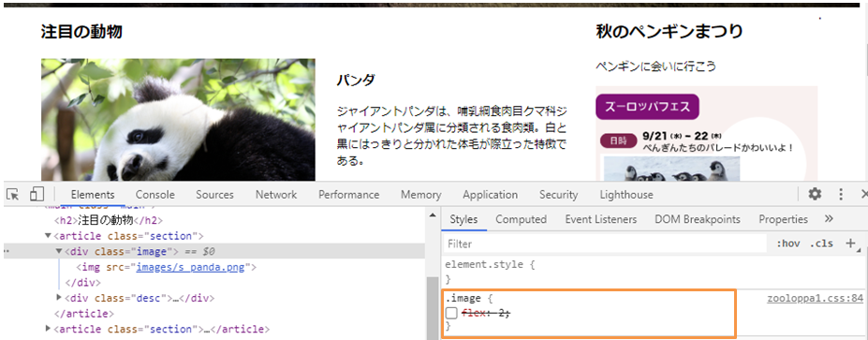Expand the second article section node
Screen dimensions: 868x340
point(48,329)
